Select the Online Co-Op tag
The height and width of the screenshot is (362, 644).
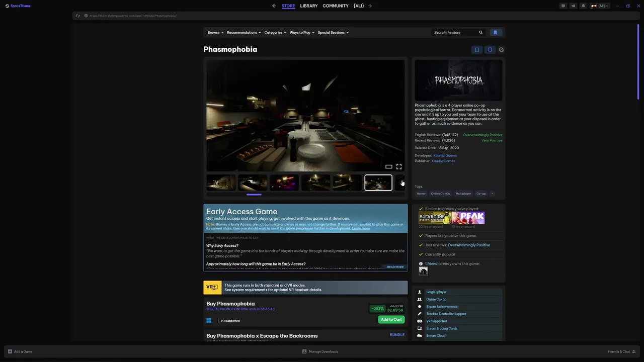(440, 194)
